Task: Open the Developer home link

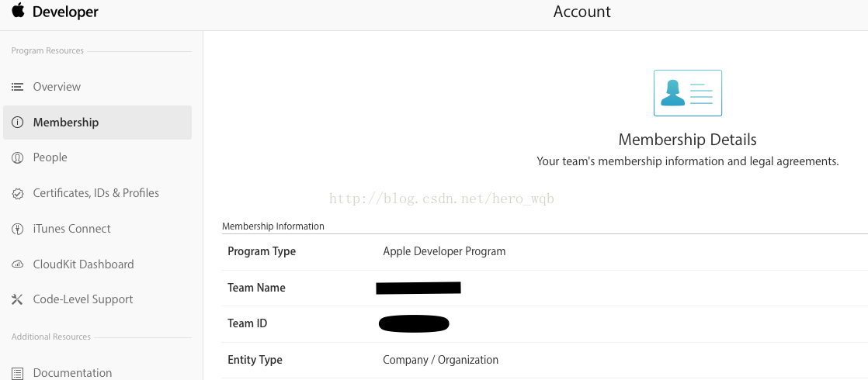Action: pos(65,12)
